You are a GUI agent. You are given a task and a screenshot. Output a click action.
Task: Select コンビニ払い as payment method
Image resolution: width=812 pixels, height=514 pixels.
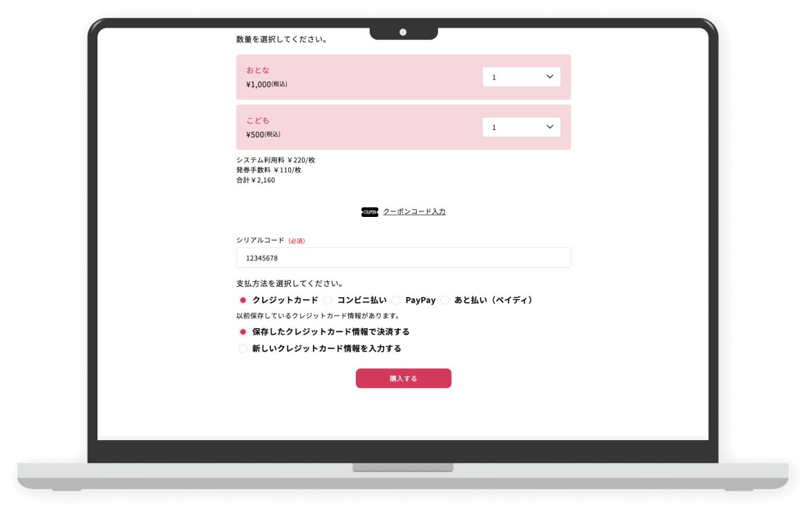coord(328,301)
